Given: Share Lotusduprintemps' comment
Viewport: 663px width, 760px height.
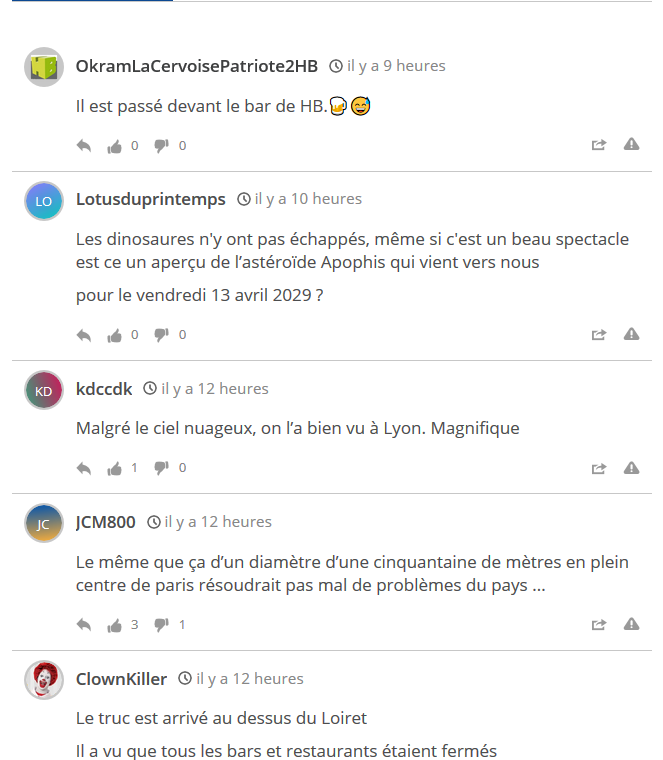Looking at the screenshot, I should click(x=599, y=334).
